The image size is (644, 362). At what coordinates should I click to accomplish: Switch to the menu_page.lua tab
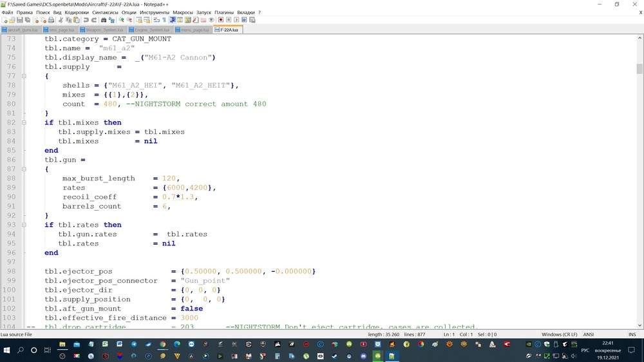click(x=193, y=30)
